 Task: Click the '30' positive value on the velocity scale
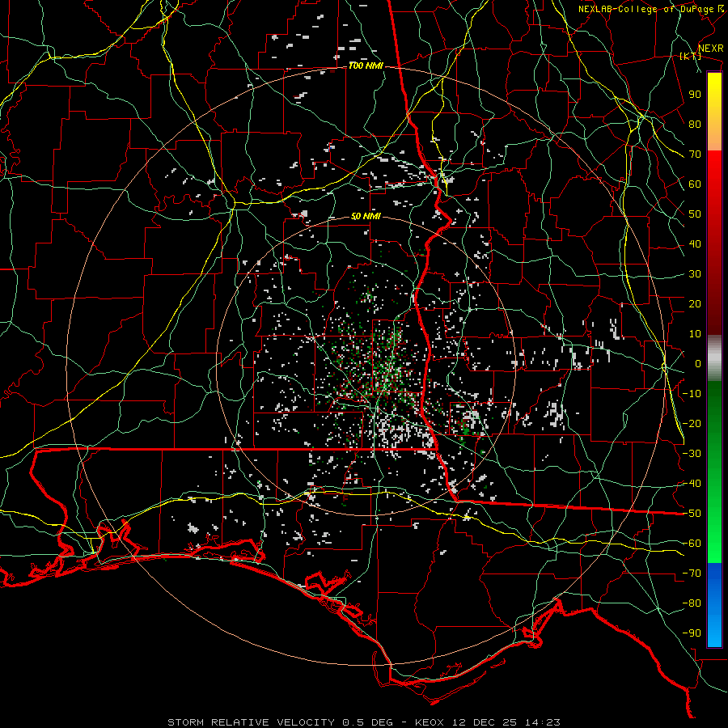[x=695, y=274]
